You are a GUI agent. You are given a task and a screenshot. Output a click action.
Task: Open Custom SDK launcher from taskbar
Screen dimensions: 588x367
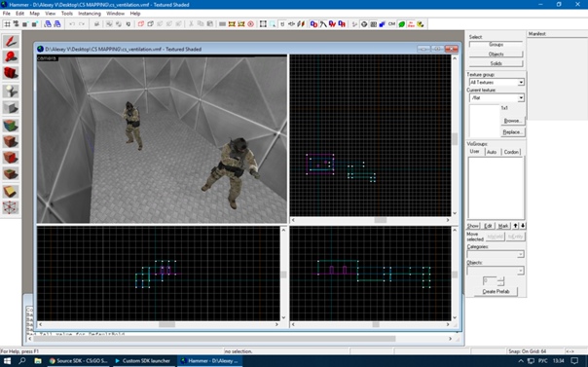[x=142, y=360]
